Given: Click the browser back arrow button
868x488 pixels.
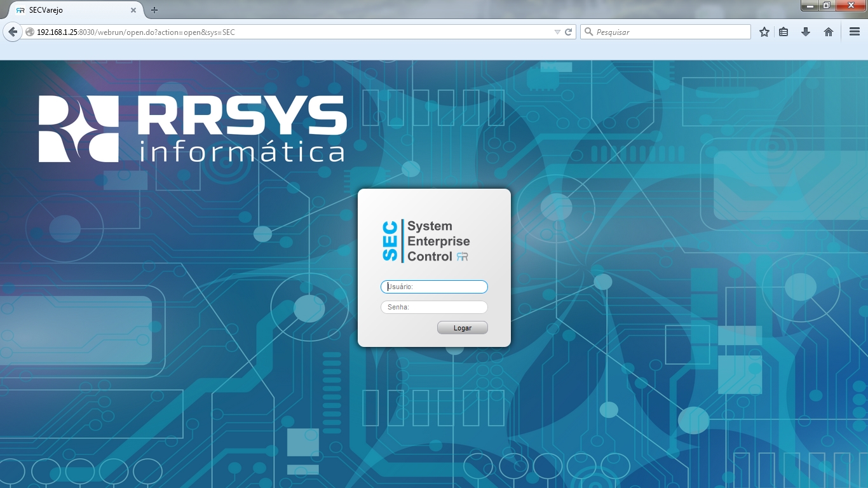Looking at the screenshot, I should (x=13, y=32).
